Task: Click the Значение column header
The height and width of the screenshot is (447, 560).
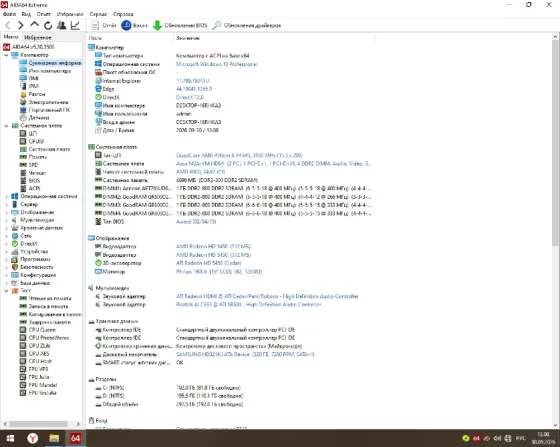Action: [274, 38]
